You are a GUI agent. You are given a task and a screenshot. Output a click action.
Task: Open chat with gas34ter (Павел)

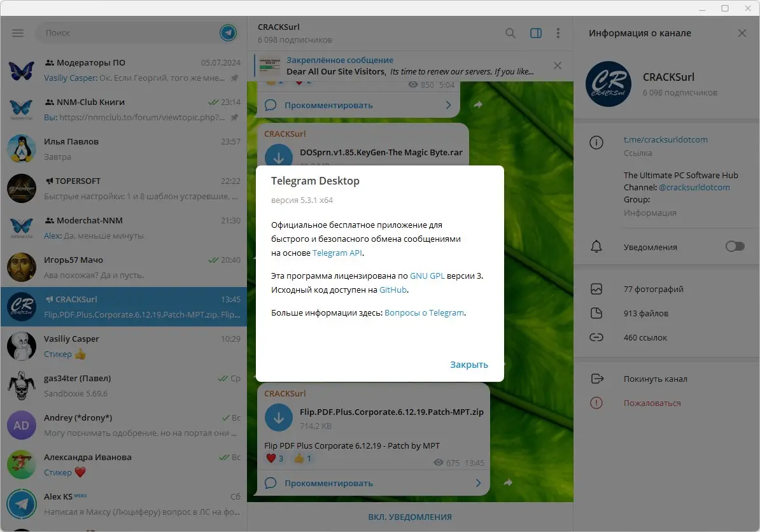123,386
